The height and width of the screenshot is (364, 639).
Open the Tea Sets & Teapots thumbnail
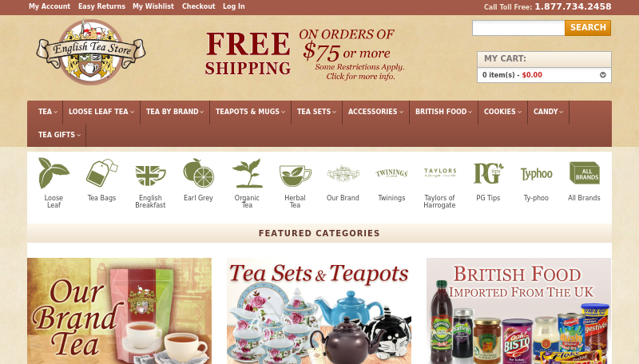point(319,311)
